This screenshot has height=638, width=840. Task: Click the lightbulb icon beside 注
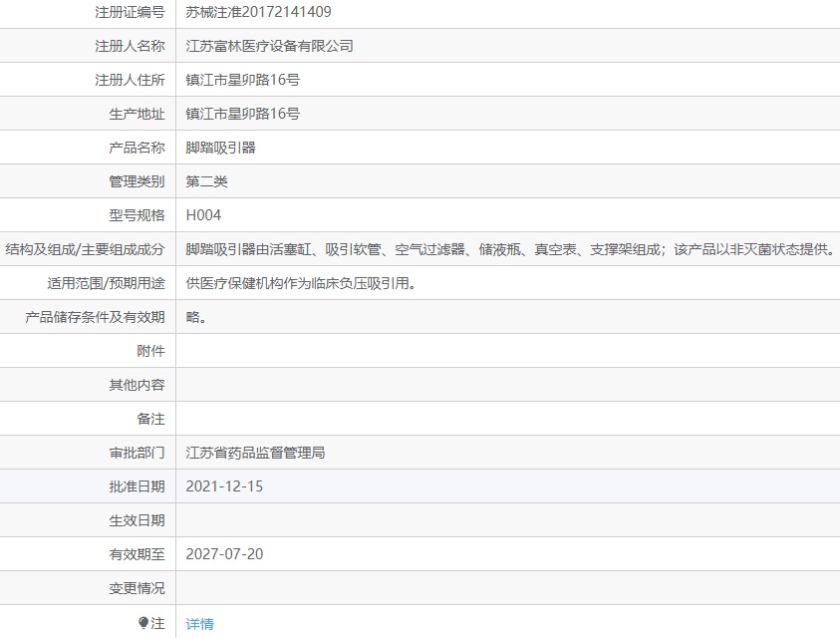tap(143, 622)
